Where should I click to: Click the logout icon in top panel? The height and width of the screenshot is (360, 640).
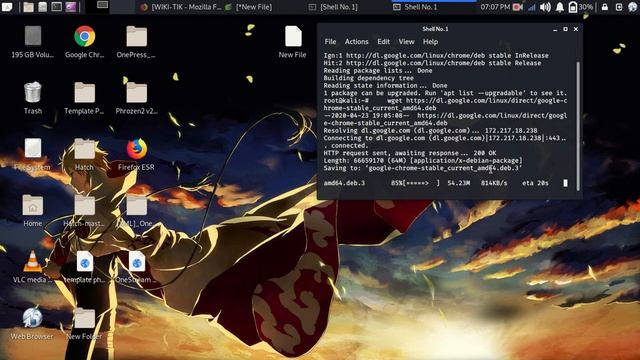619,7
